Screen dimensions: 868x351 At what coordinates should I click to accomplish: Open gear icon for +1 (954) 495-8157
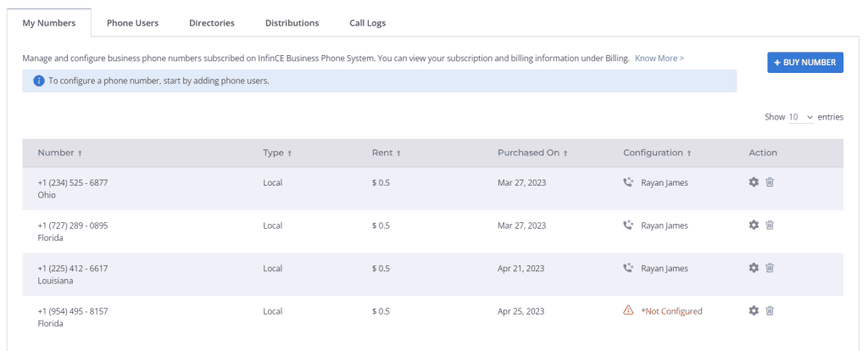[754, 310]
